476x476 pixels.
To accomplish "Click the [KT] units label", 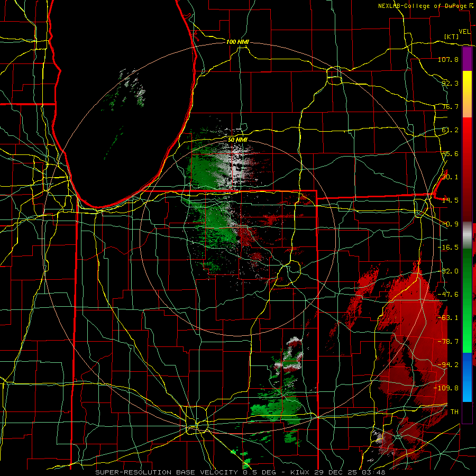I will 452,36.
